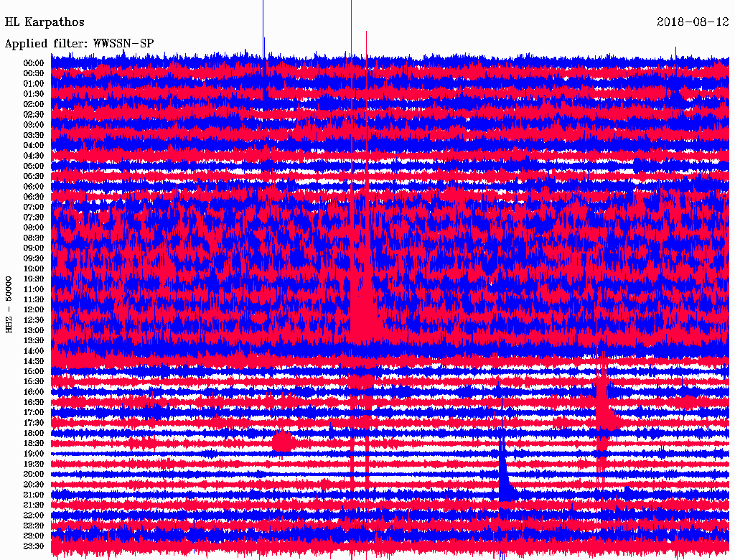Select the 14:30 time label
735x560 pixels.
point(34,361)
